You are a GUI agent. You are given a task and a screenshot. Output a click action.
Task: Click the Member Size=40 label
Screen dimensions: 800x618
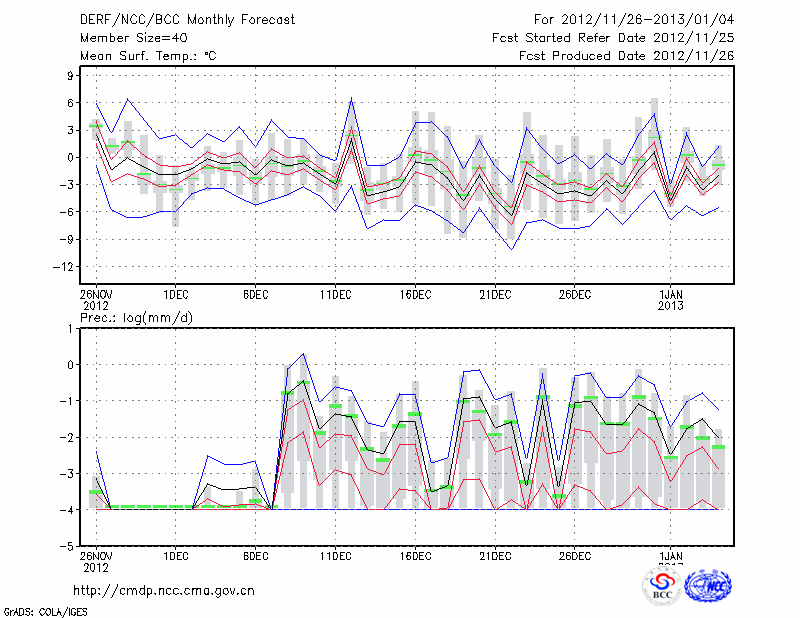coord(126,38)
